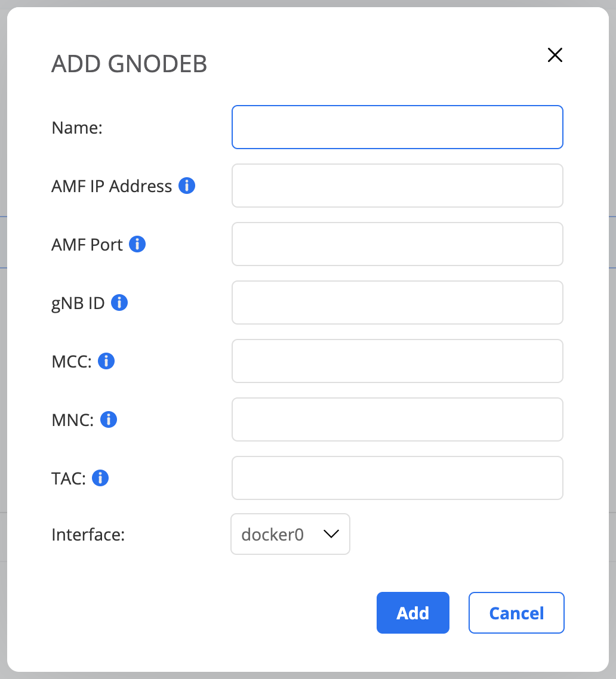Click the info icon beside MNC
616x679 pixels.
pyautogui.click(x=109, y=420)
